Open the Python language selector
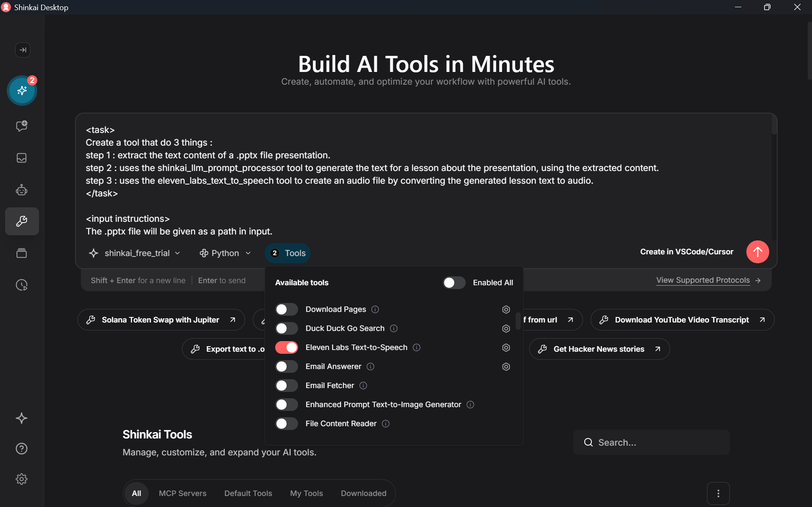Viewport: 812px width, 507px height. (224, 253)
